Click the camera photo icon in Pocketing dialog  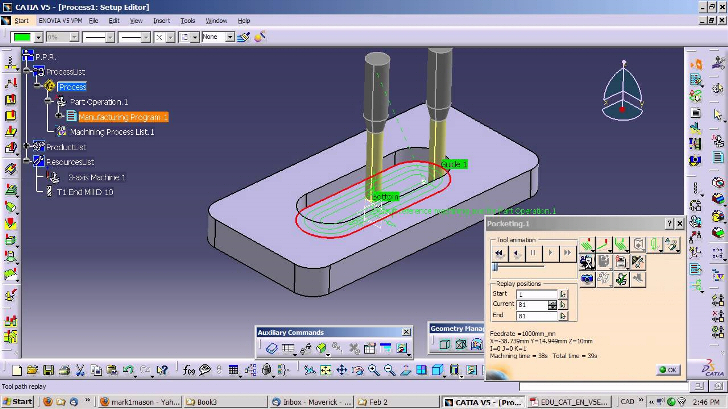pos(587,279)
